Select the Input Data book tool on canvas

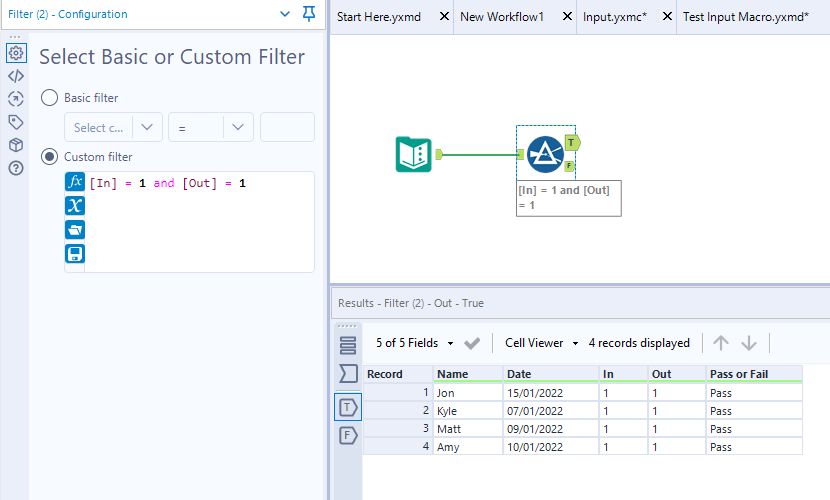coord(413,154)
